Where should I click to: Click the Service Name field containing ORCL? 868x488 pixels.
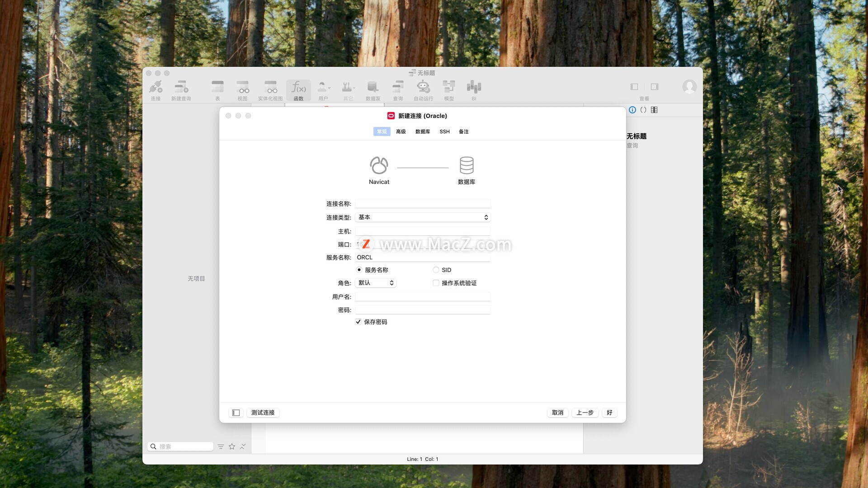tap(423, 258)
